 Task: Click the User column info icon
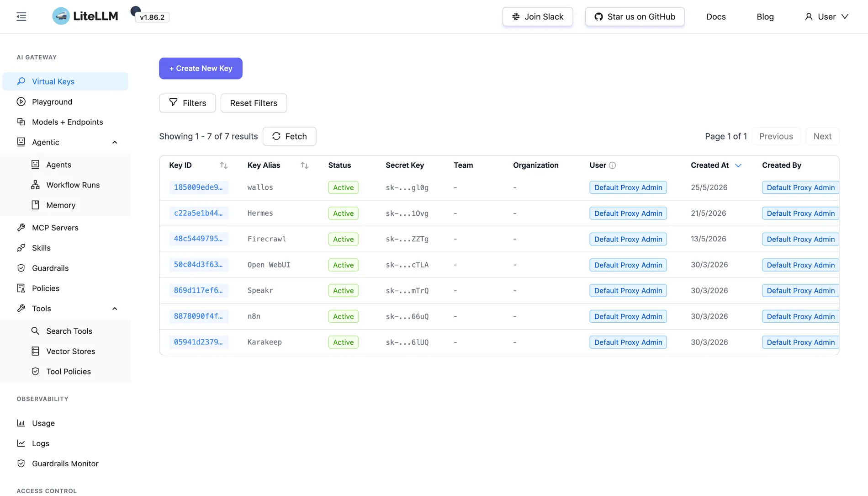point(613,165)
